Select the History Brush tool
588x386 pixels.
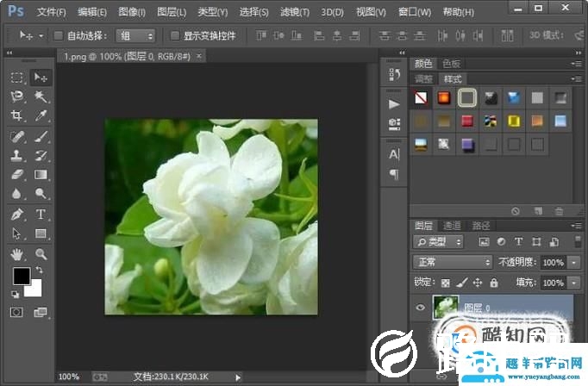(x=41, y=156)
